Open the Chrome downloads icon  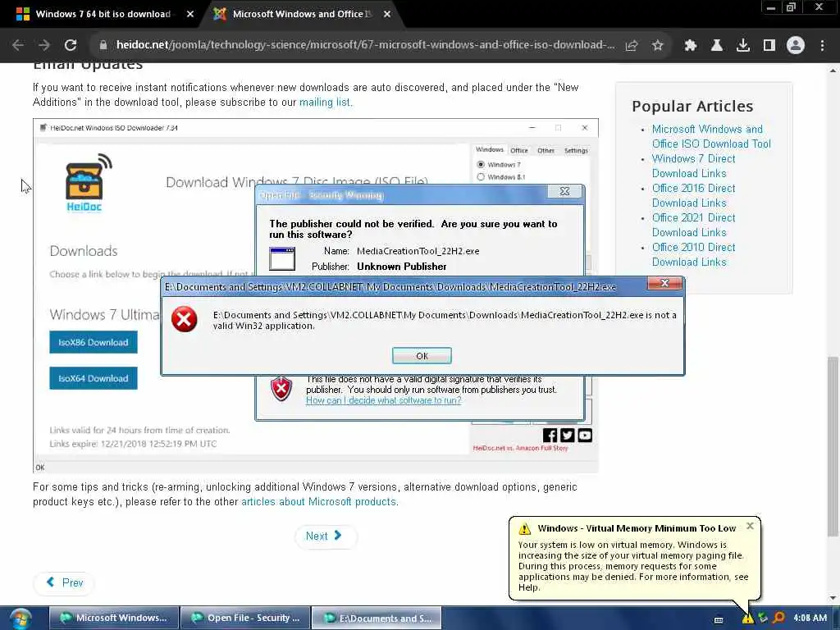pos(742,46)
